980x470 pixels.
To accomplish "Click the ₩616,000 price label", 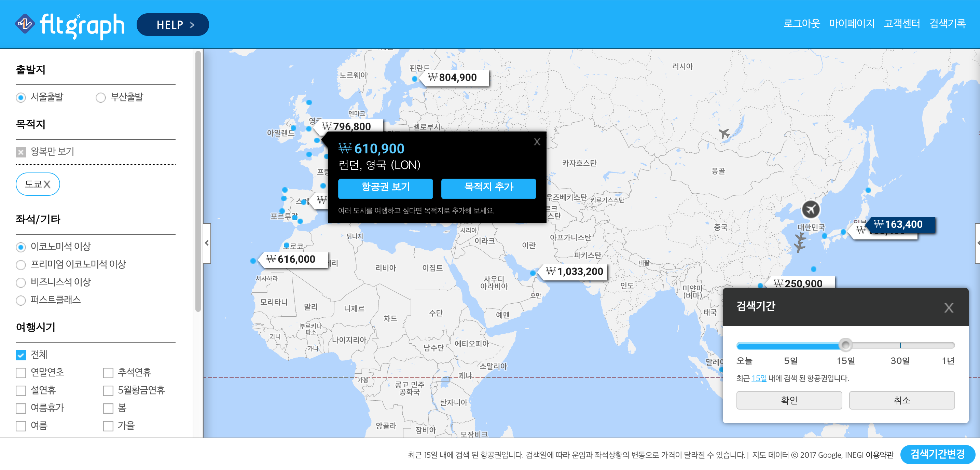I will point(291,259).
